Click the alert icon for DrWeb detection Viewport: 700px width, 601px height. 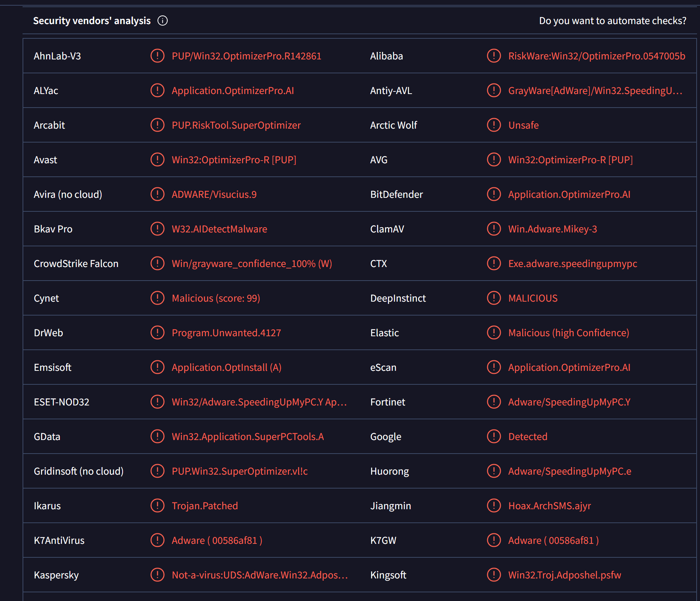point(158,332)
